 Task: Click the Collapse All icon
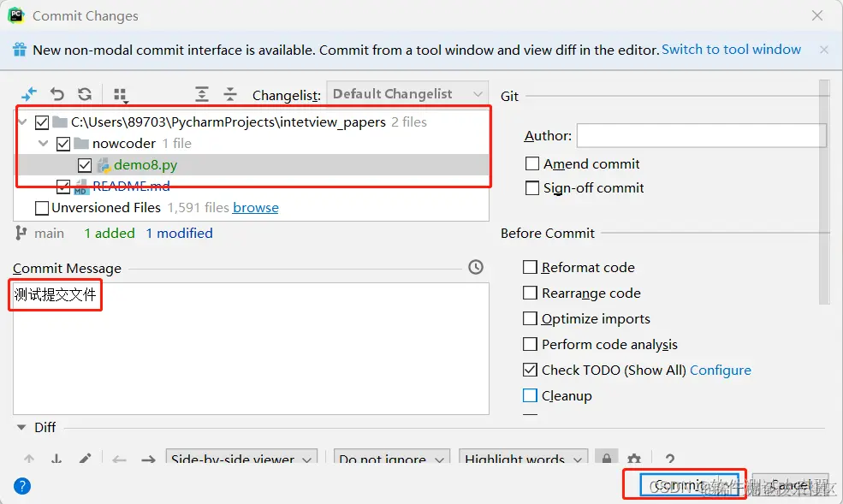click(x=230, y=94)
